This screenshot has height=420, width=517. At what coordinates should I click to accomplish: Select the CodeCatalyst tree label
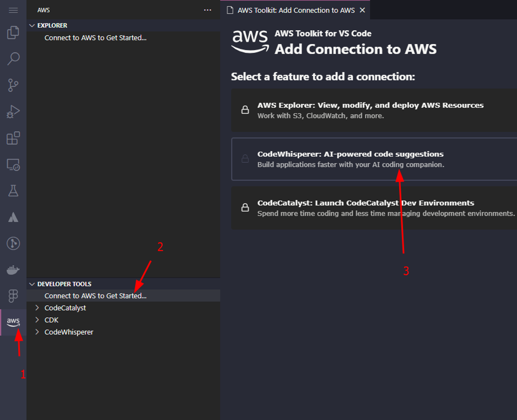point(65,308)
